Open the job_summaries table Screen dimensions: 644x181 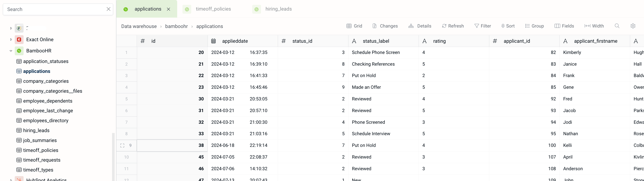click(x=40, y=140)
